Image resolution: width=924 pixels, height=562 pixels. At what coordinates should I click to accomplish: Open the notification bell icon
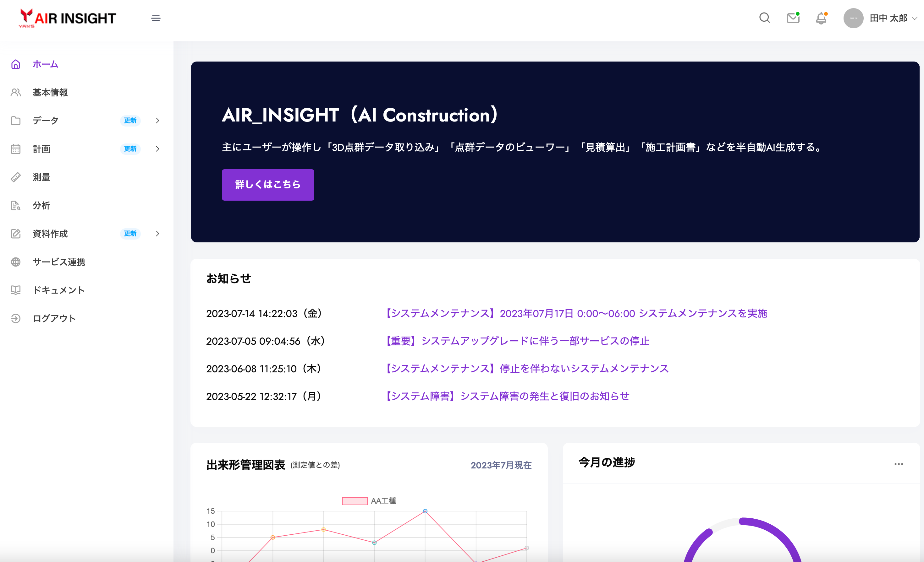coord(821,18)
